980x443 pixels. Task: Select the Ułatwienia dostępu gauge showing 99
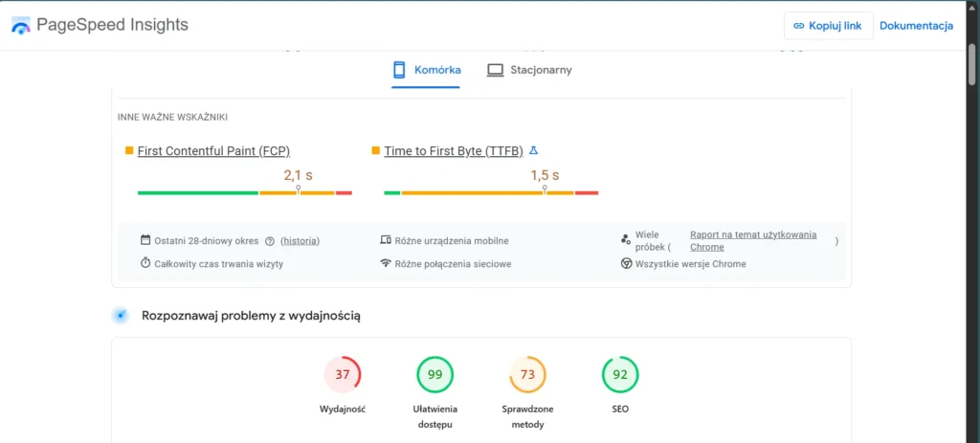pos(435,375)
